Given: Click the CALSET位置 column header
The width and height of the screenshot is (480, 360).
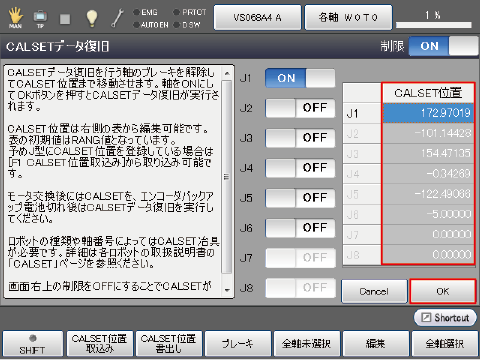Looking at the screenshot, I should pyautogui.click(x=428, y=93).
